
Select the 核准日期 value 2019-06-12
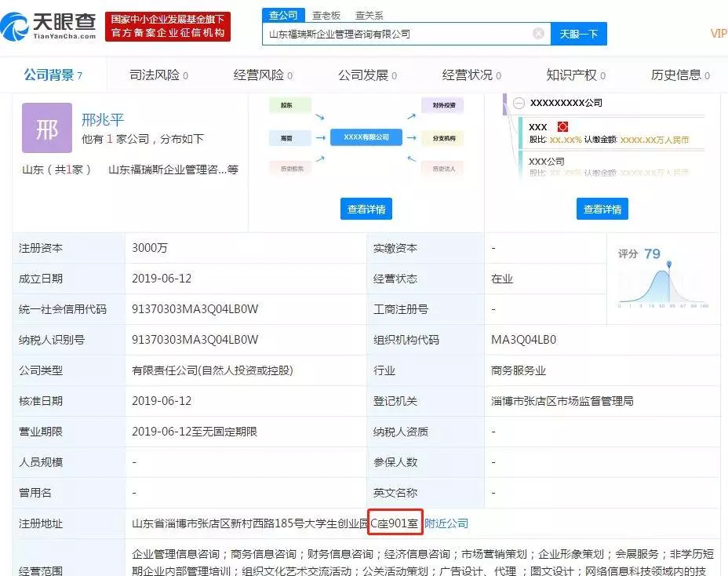(x=162, y=401)
